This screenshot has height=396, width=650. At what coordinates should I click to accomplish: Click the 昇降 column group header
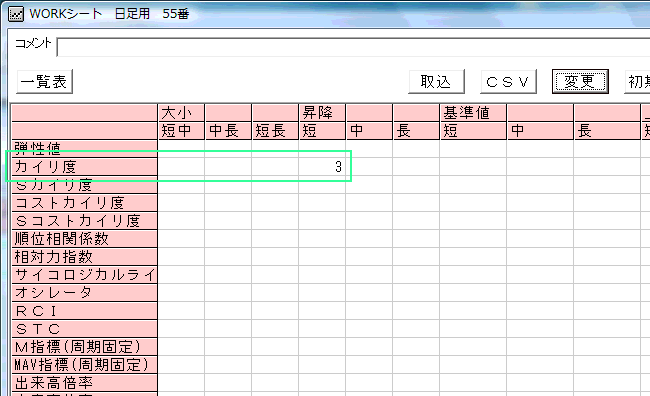coord(322,113)
